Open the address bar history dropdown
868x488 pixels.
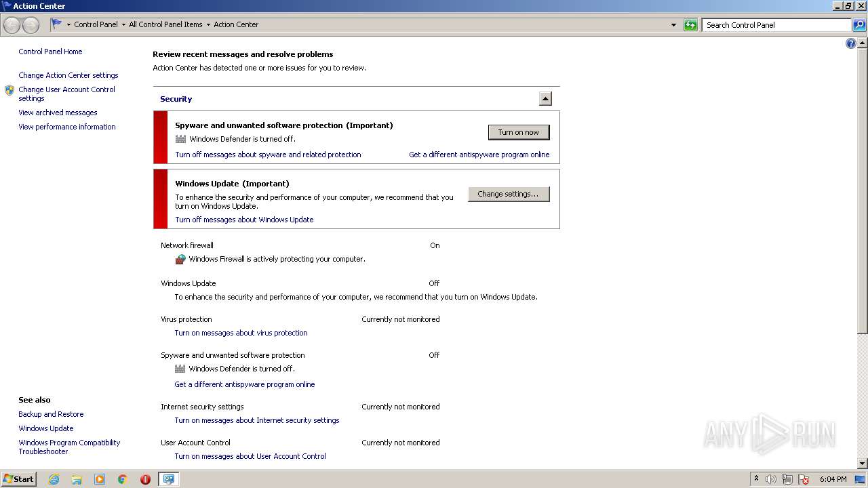tap(673, 25)
